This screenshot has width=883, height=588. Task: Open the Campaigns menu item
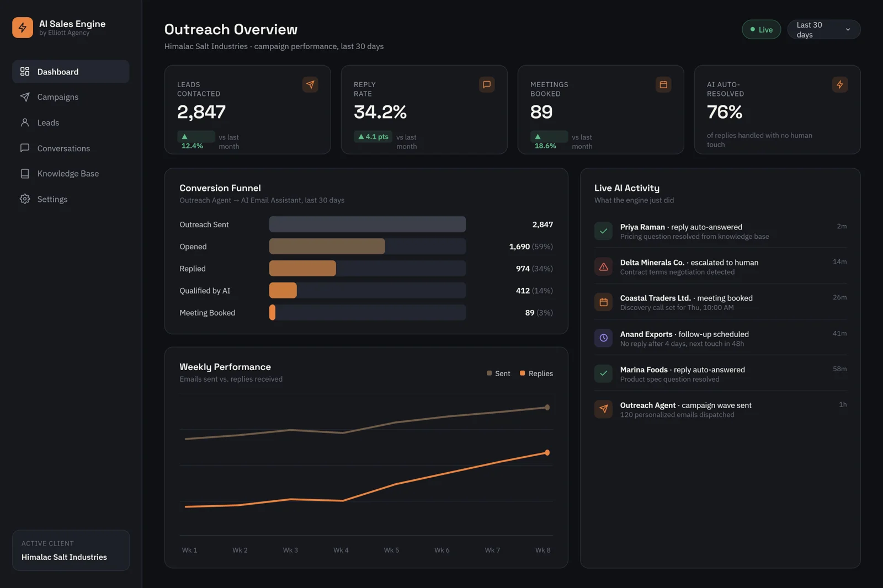pyautogui.click(x=71, y=97)
